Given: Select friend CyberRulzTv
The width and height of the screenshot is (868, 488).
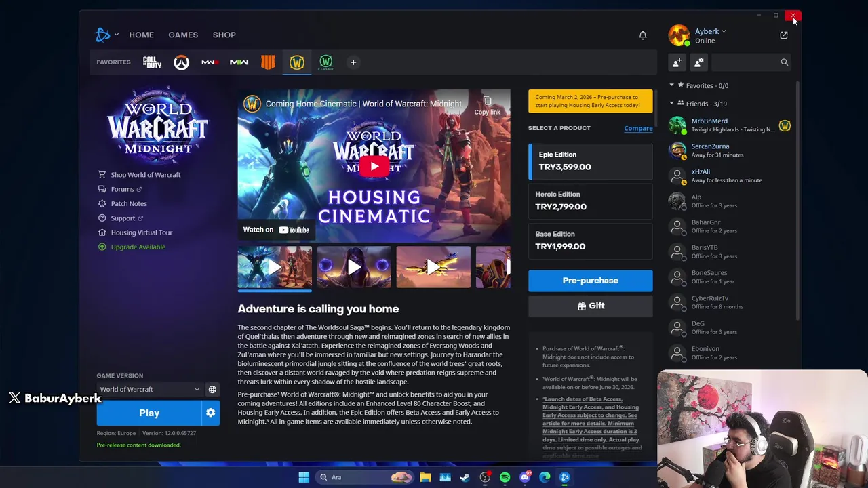Looking at the screenshot, I should [729, 302].
